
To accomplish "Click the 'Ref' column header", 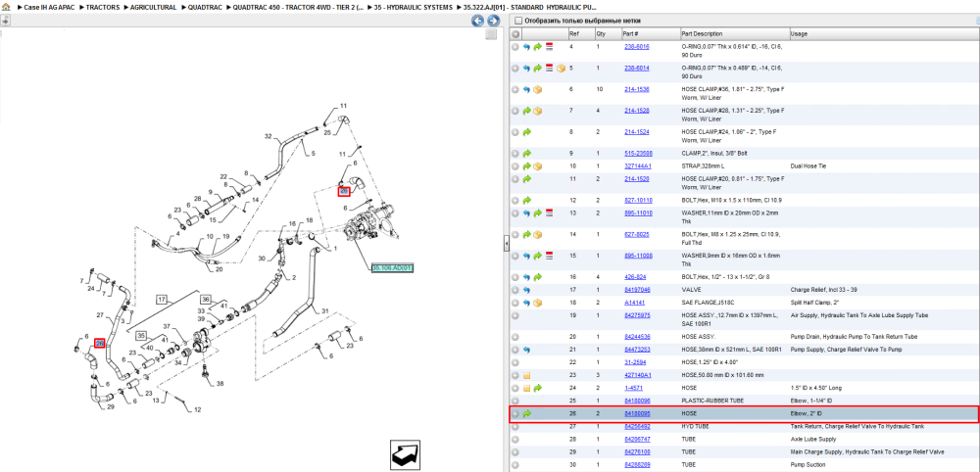I will (573, 33).
